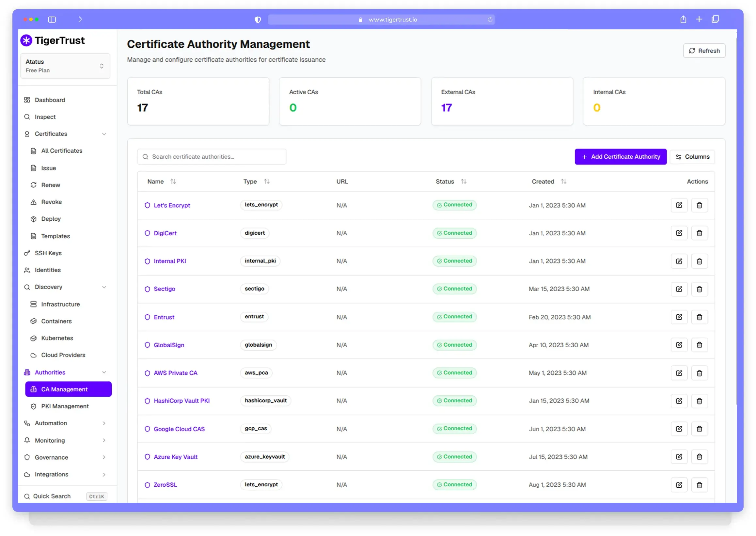Edit the Internal PKI entry
The image size is (756, 536).
point(679,261)
